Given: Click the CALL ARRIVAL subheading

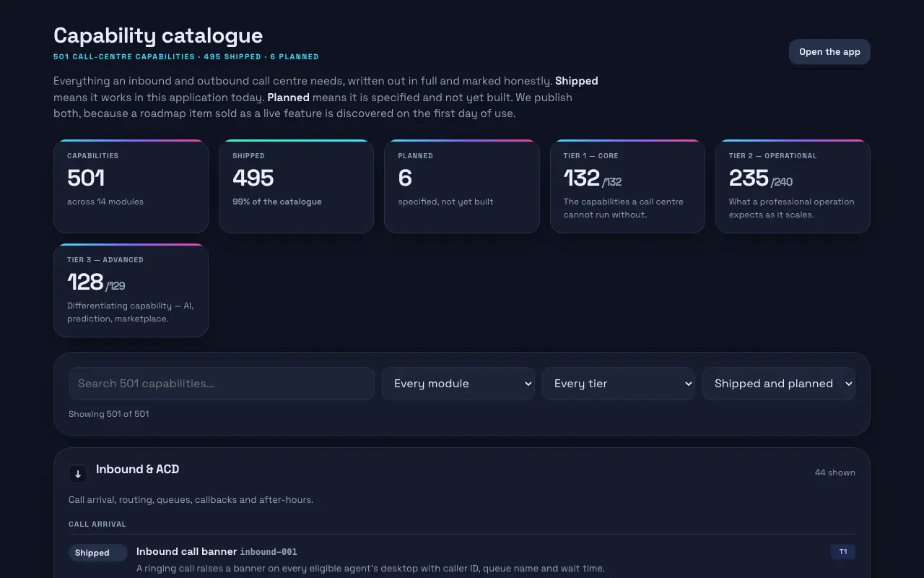Looking at the screenshot, I should click(97, 525).
